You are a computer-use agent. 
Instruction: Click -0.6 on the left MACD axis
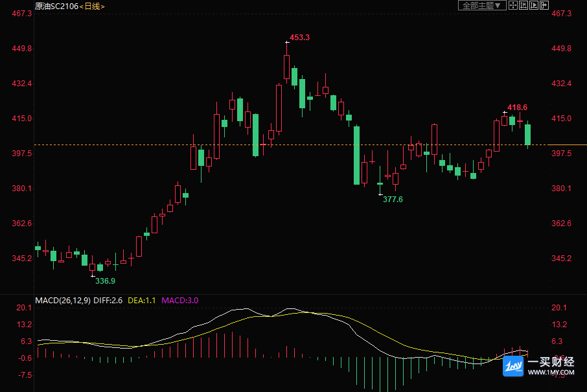[25, 358]
